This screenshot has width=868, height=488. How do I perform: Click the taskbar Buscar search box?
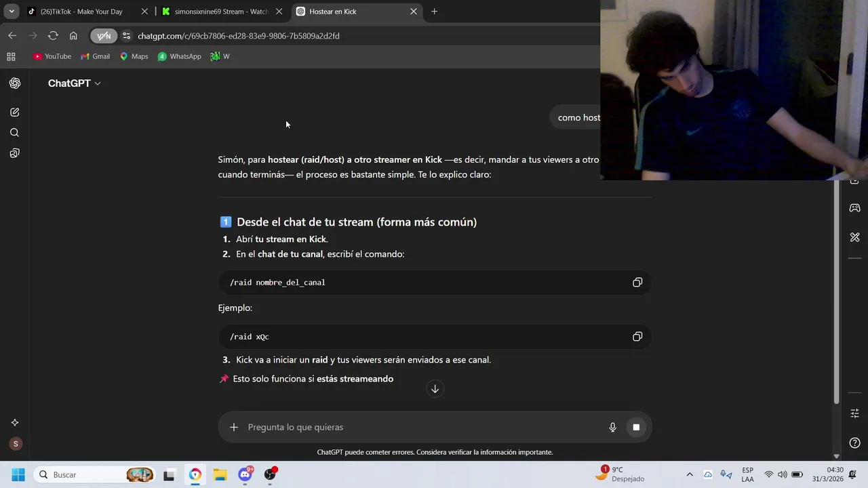[x=95, y=474]
